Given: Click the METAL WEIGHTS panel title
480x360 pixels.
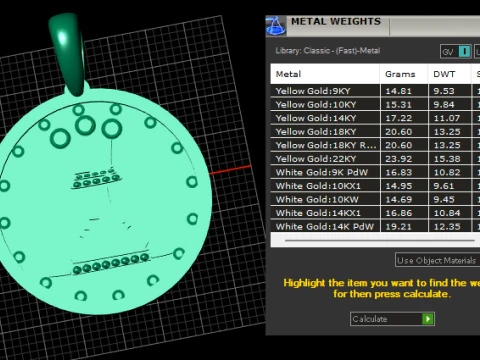Looking at the screenshot, I should tap(336, 22).
